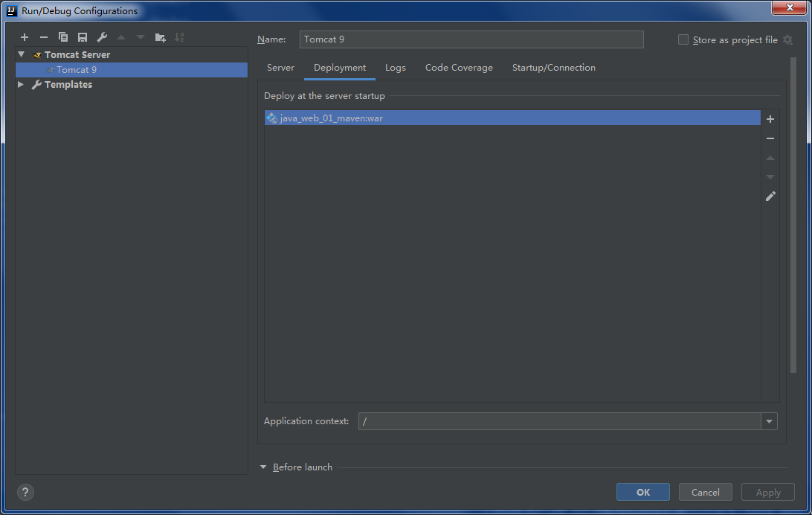The image size is (812, 515).
Task: Click into the Name text field
Action: click(x=471, y=39)
